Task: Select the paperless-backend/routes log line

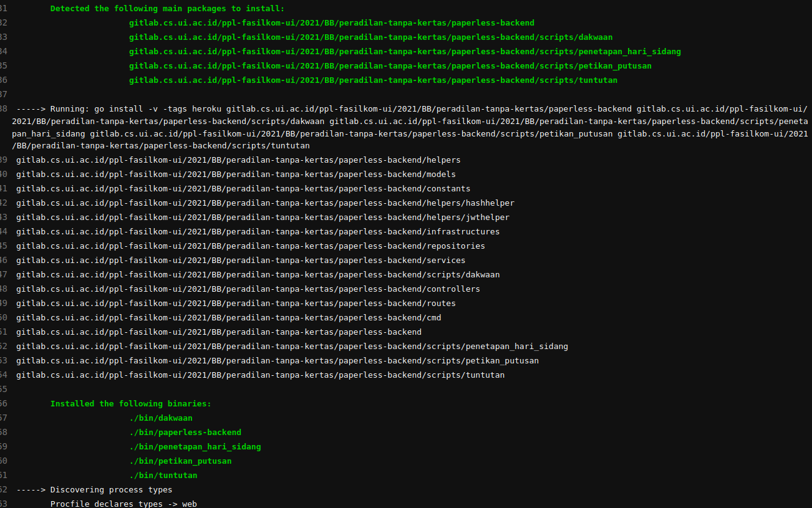Action: pos(236,304)
